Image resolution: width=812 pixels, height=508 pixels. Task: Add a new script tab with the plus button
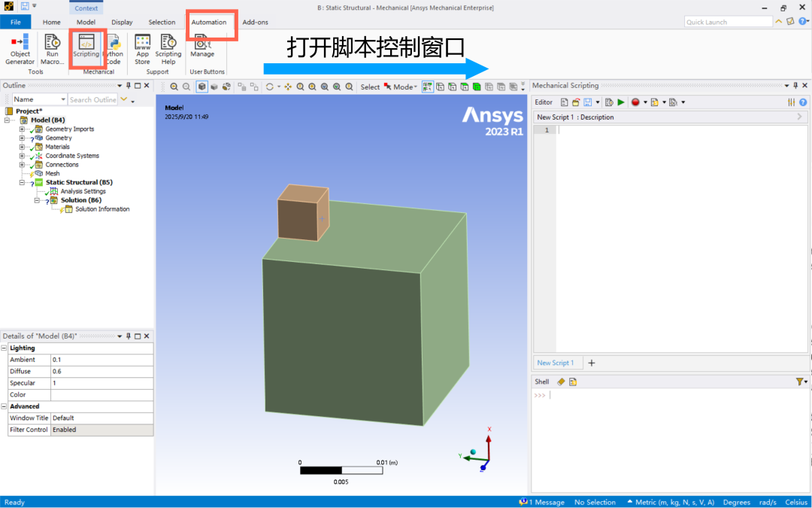pos(592,363)
